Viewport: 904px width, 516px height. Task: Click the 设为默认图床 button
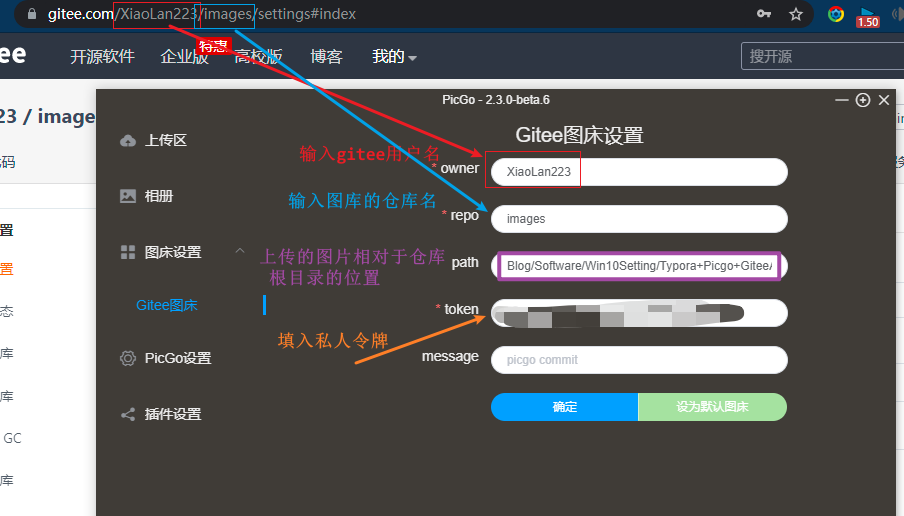(x=713, y=407)
